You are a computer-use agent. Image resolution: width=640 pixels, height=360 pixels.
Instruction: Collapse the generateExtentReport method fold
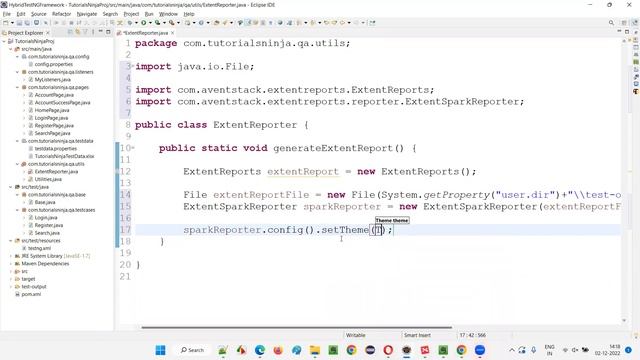(x=133, y=147)
